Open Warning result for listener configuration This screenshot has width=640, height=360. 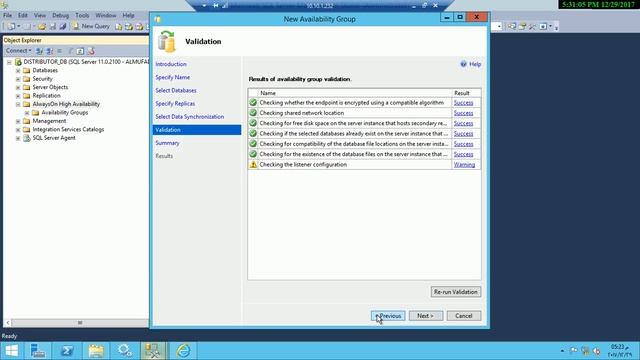(x=464, y=164)
